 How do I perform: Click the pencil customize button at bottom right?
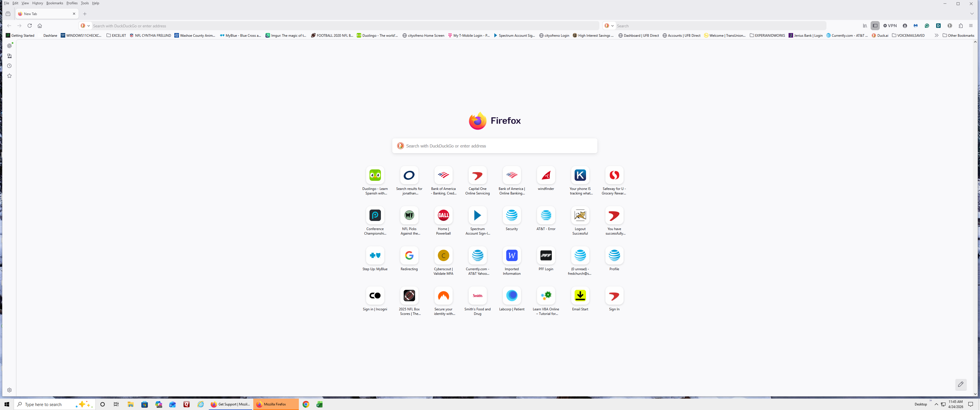961,384
